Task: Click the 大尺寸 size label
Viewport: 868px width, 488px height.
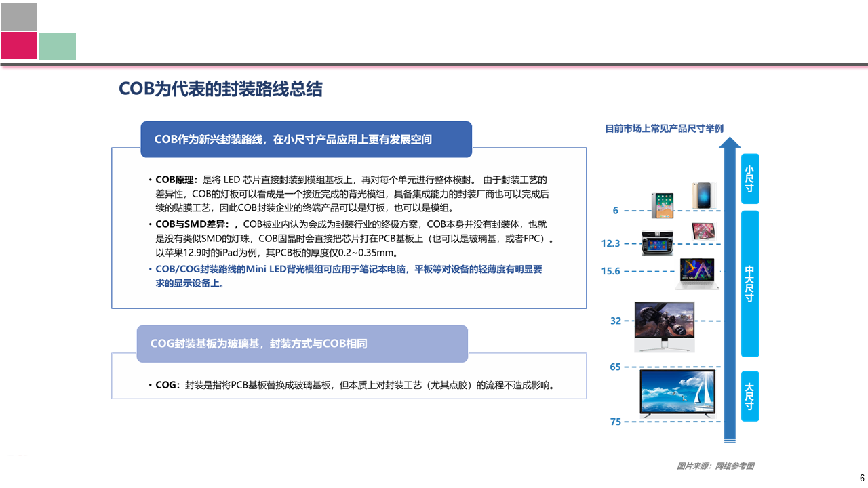Action: tap(750, 396)
